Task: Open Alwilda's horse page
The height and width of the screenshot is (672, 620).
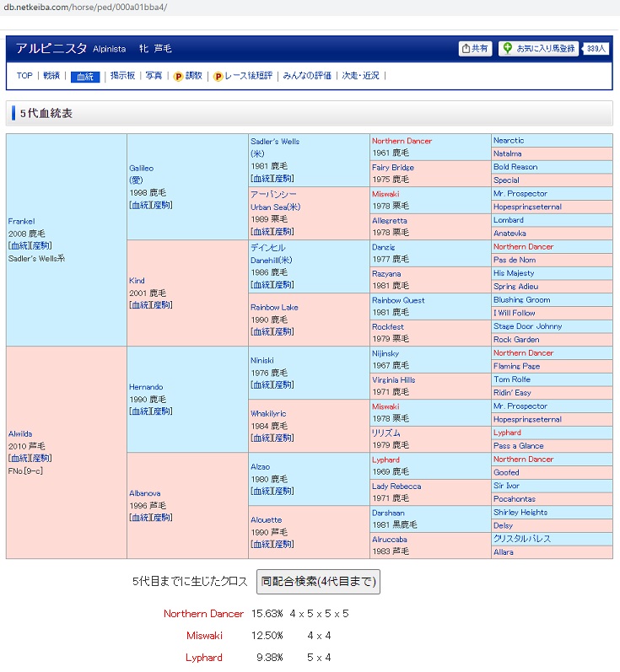Action: (20, 433)
